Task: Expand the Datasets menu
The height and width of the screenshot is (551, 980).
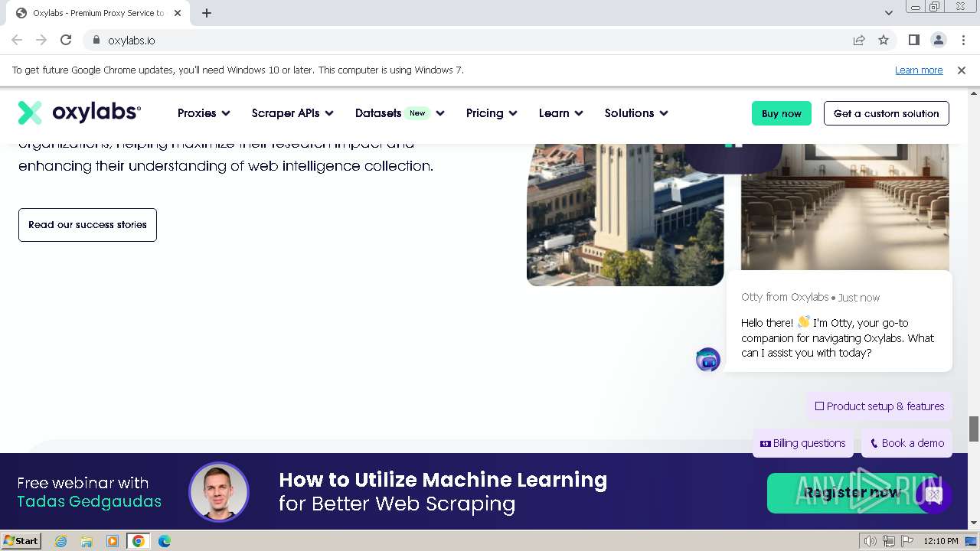Action: coord(400,113)
